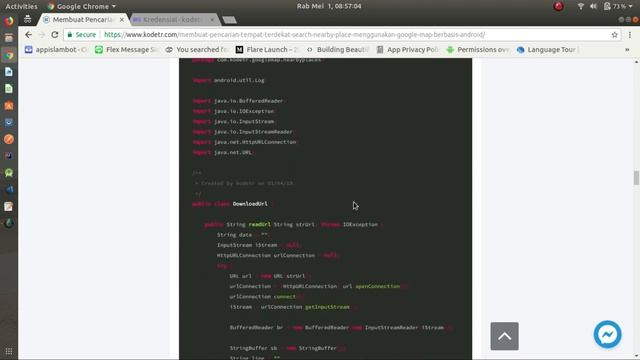
Task: Click the Chrome icon in the dock
Action: coord(9,55)
